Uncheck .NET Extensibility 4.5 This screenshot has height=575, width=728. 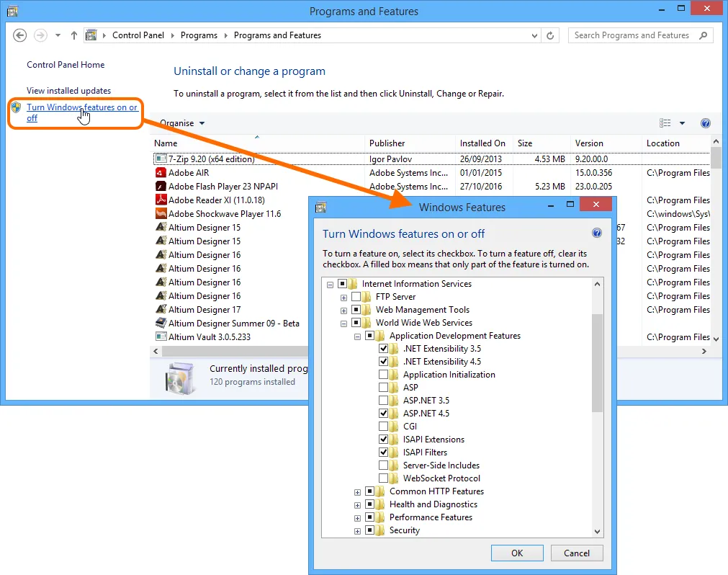pos(384,362)
